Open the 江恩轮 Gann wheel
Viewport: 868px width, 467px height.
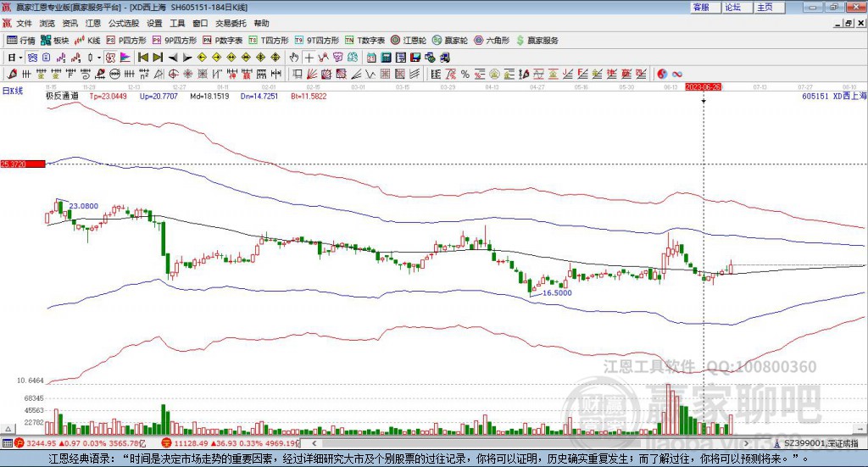(x=409, y=41)
